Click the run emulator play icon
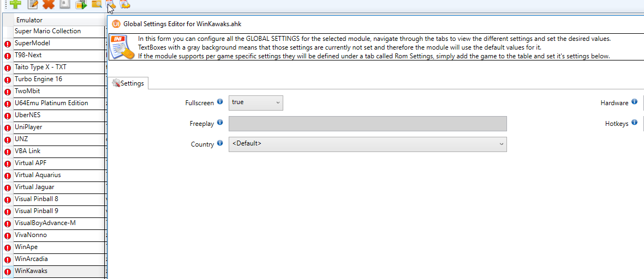This screenshot has height=279, width=644. (81, 4)
